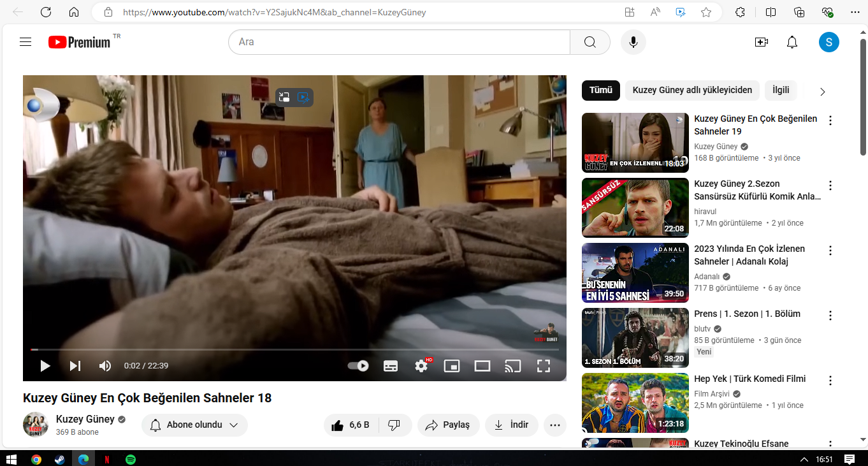This screenshot has width=868, height=466.
Task: Open the split screen browser tool
Action: tap(770, 12)
